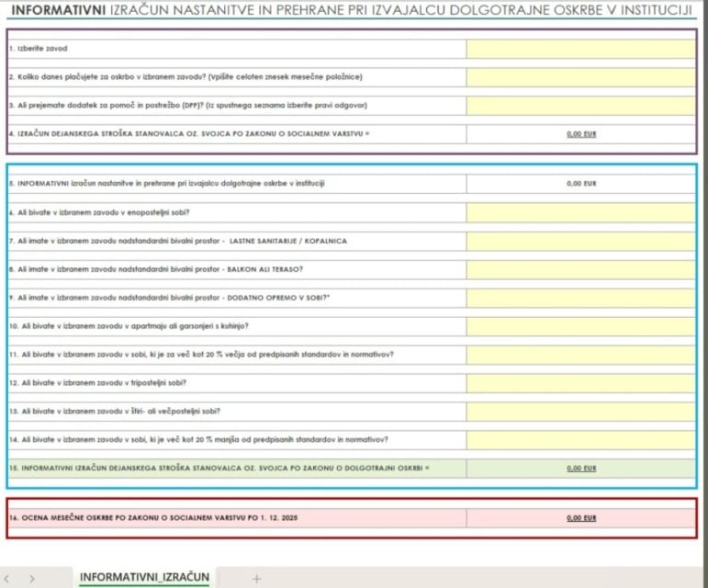708x588 pixels.
Task: Select the 'DODATNO OPREMO V SOBI' answer cell
Action: pos(580,298)
